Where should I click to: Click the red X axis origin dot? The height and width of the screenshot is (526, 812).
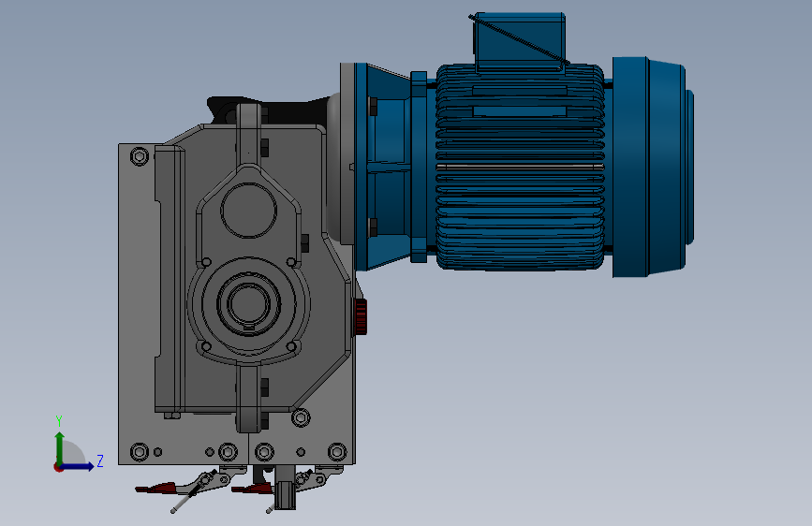coord(58,467)
